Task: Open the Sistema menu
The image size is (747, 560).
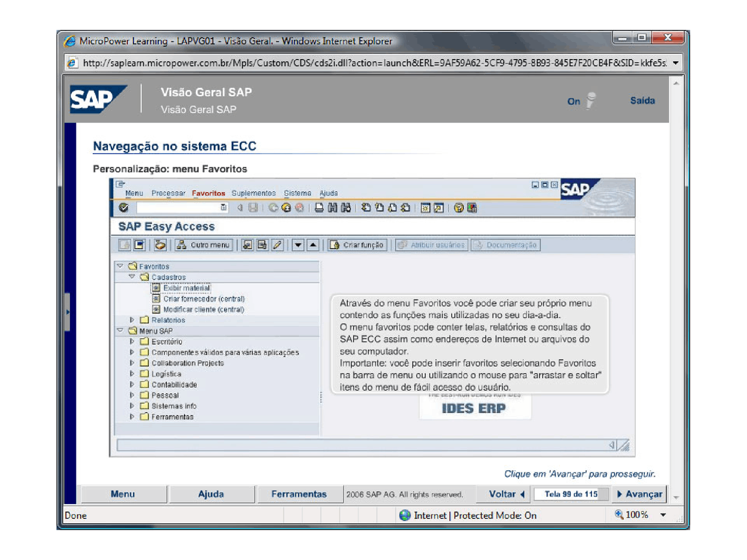Action: [297, 193]
